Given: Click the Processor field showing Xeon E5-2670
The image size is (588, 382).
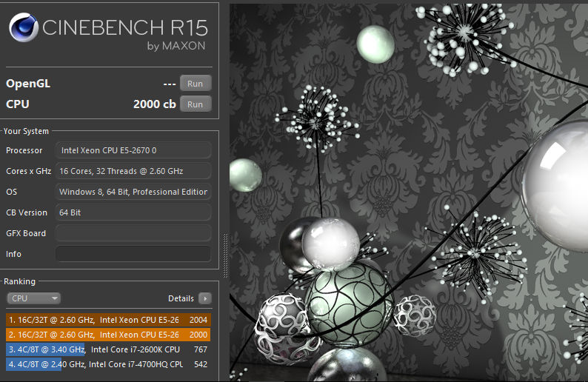Looking at the screenshot, I should [x=133, y=150].
